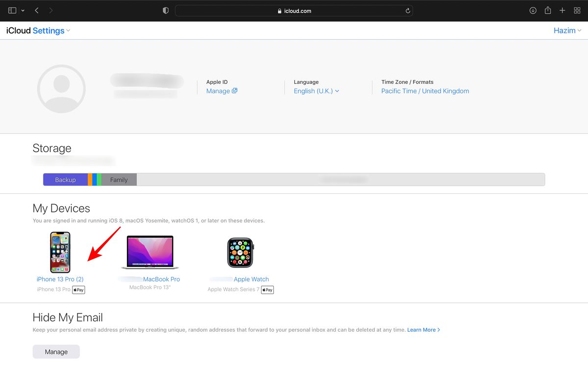Show Safari downloads icon
The width and height of the screenshot is (588, 368).
tap(533, 10)
